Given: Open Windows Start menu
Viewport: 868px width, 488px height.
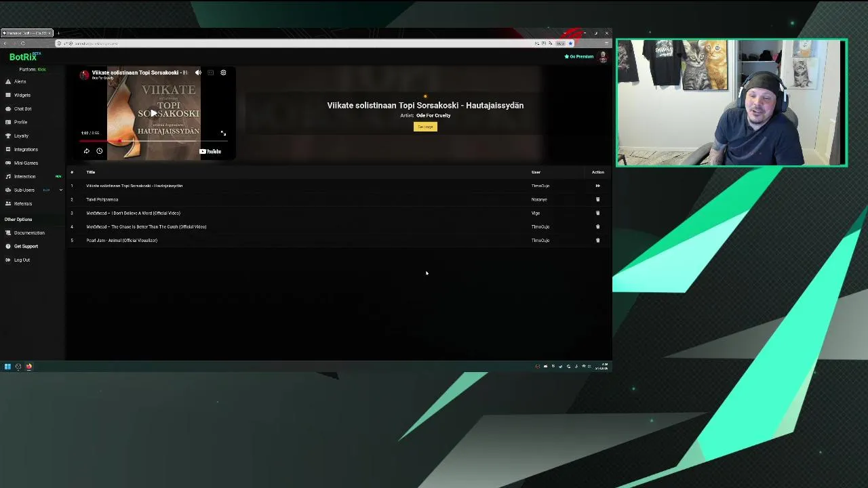Looking at the screenshot, I should pos(7,367).
